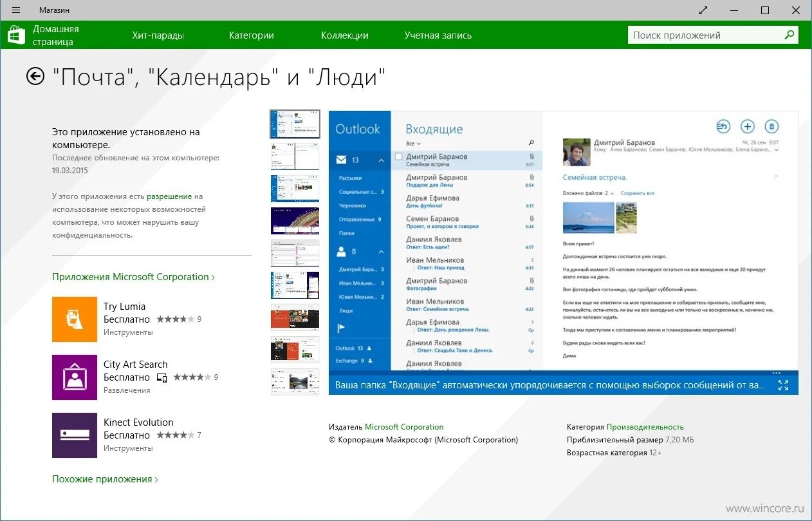
Task: Expand Приложения Microsoft Corporation list
Action: 132,276
